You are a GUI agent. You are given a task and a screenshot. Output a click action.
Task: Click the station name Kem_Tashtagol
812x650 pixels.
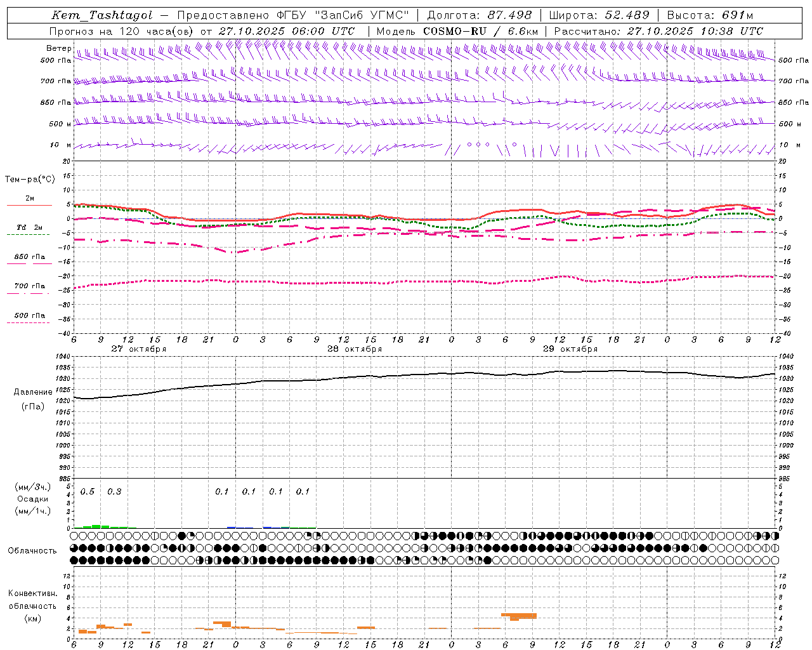click(x=102, y=15)
